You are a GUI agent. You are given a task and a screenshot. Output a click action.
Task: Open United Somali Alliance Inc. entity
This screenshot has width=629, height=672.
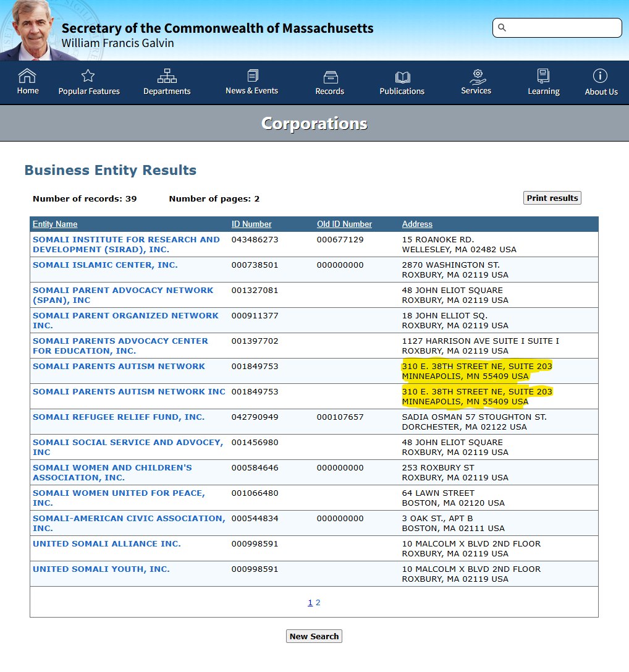tap(107, 544)
